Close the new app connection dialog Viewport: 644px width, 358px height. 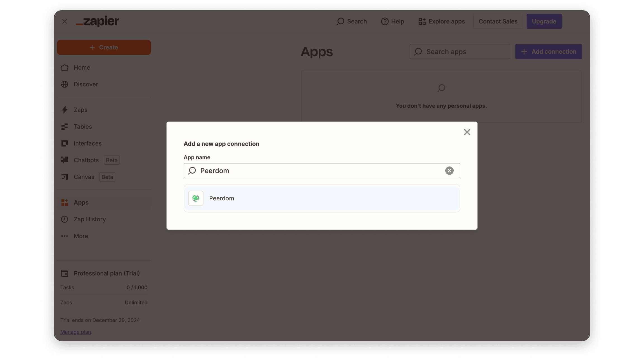pos(467,132)
